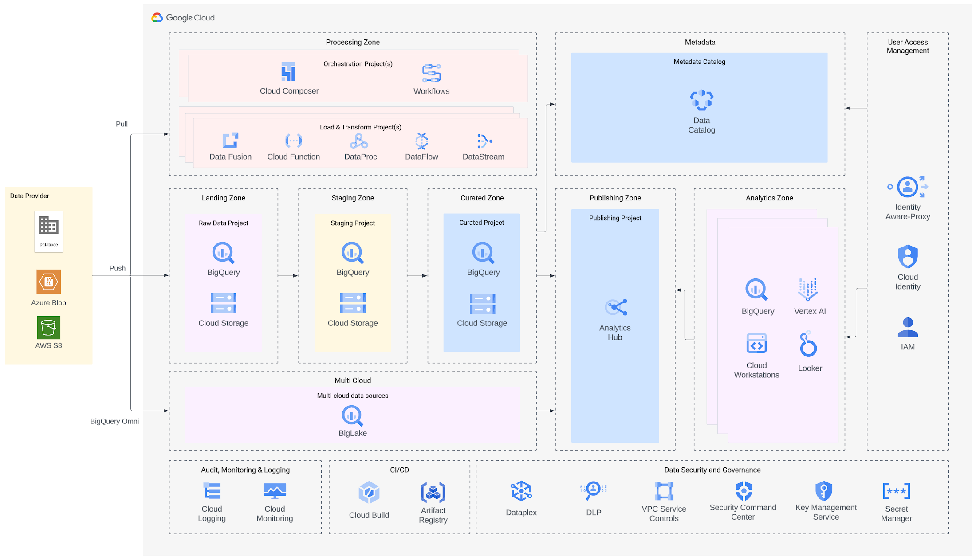This screenshot has width=976, height=560.
Task: Click the Workflows icon
Action: tap(431, 74)
